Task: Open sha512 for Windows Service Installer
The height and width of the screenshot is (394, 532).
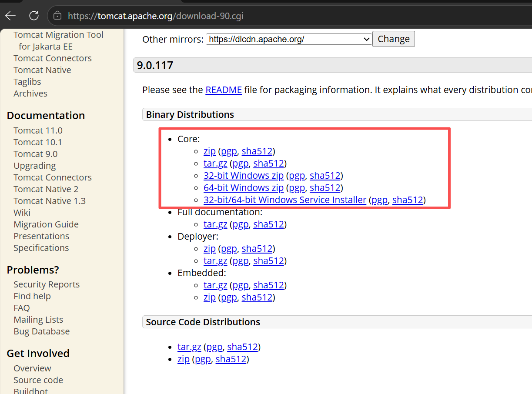Action: (x=408, y=200)
